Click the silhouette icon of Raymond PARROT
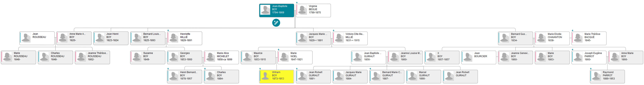The width and height of the screenshot is (644, 85). coord(596,76)
